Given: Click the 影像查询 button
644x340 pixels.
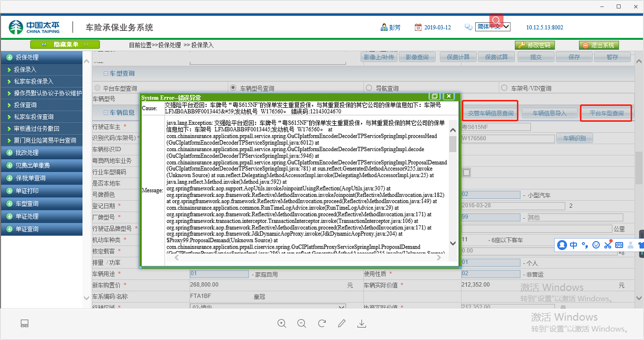Looking at the screenshot, I should click(x=417, y=57).
